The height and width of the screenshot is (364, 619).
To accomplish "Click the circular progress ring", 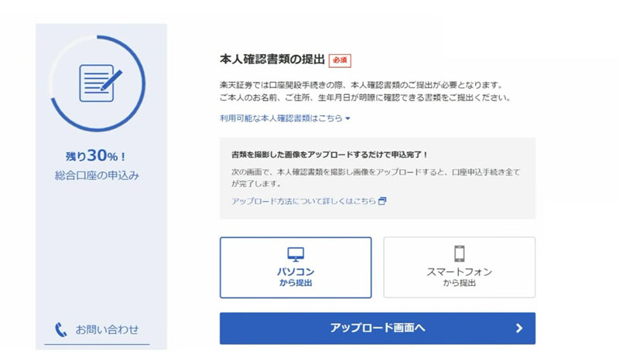I will 97,83.
